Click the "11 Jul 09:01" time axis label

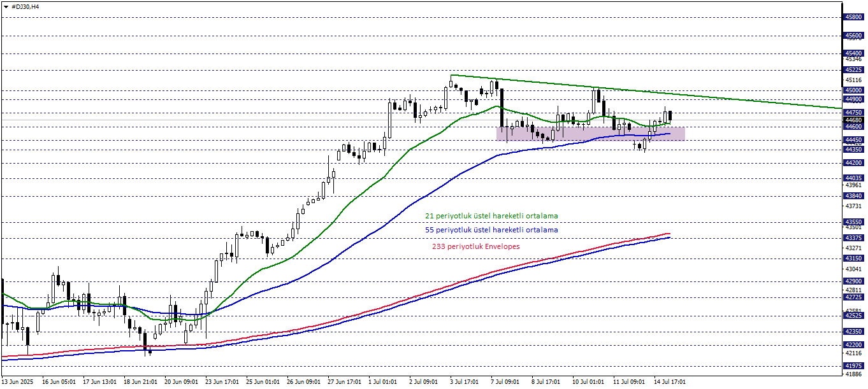(x=628, y=382)
